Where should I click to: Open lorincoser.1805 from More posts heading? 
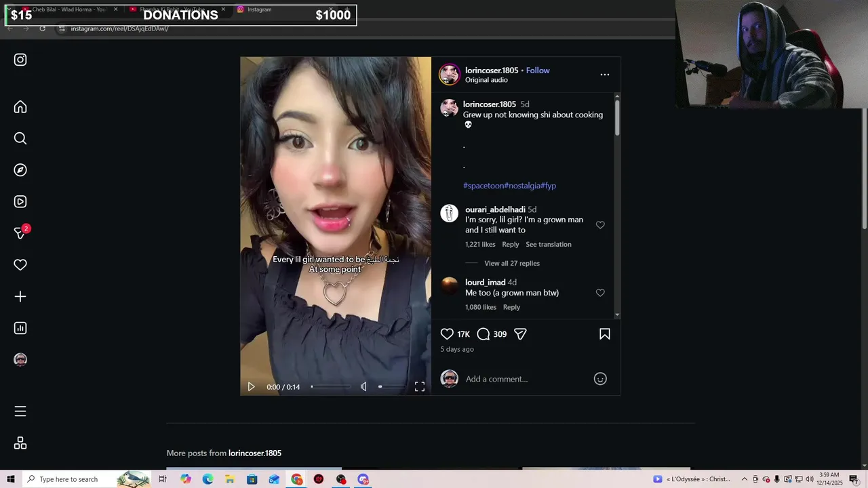point(255,453)
